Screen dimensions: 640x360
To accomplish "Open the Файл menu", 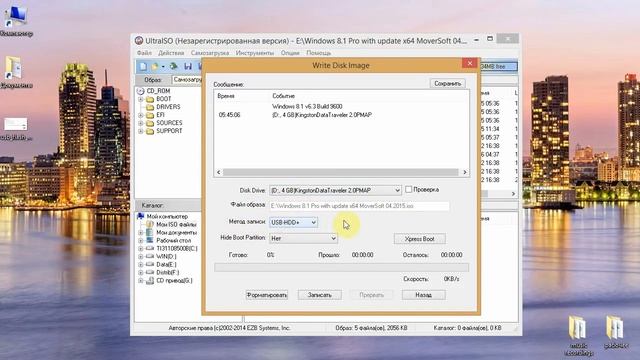I will (144, 53).
